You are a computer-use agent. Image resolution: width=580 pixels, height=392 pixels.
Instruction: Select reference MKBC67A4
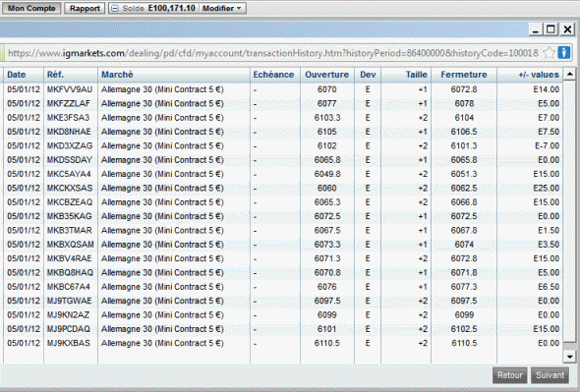coord(69,287)
